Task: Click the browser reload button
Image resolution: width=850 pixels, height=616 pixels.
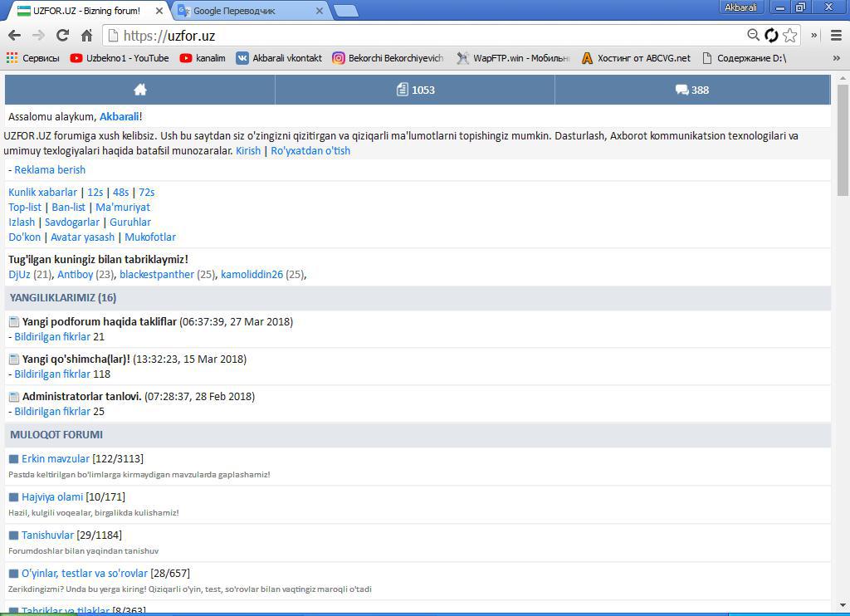Action: tap(62, 36)
